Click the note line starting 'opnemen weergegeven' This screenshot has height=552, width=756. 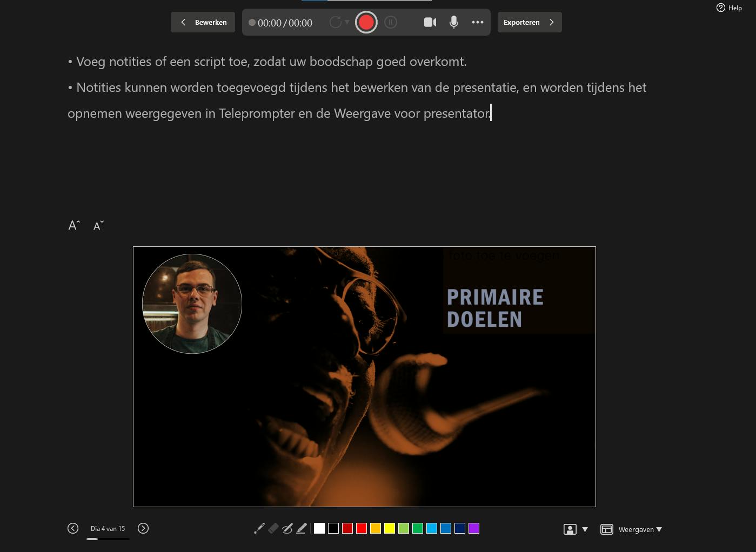click(279, 113)
